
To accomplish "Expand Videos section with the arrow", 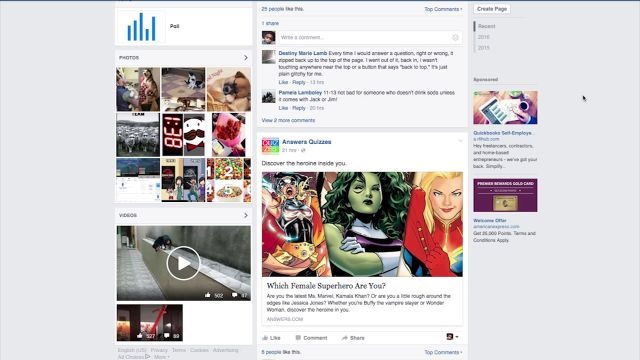I will [x=246, y=215].
